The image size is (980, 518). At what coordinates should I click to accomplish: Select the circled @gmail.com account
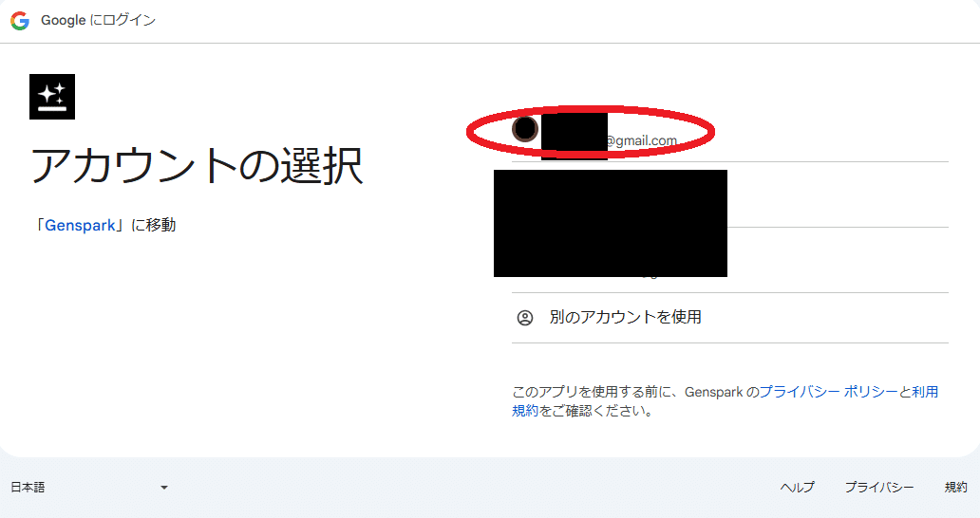pyautogui.click(x=730, y=133)
